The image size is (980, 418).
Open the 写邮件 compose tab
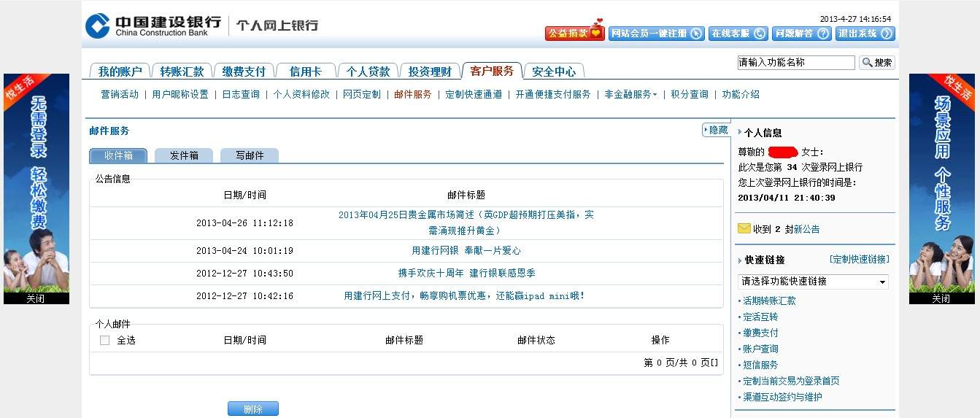coord(250,155)
